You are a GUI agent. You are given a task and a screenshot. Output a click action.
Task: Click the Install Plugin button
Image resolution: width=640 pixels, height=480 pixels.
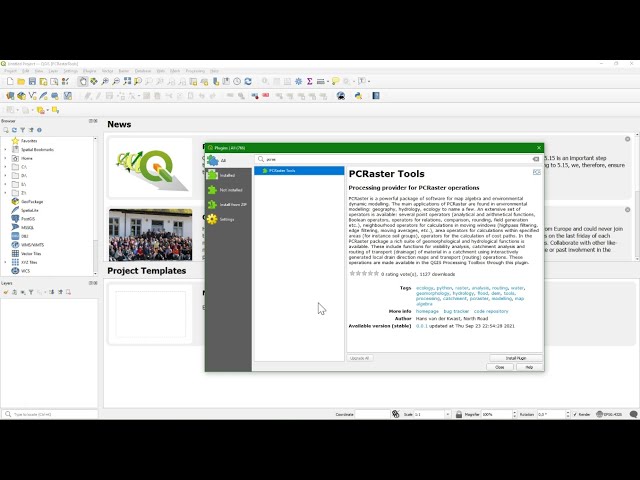point(516,358)
